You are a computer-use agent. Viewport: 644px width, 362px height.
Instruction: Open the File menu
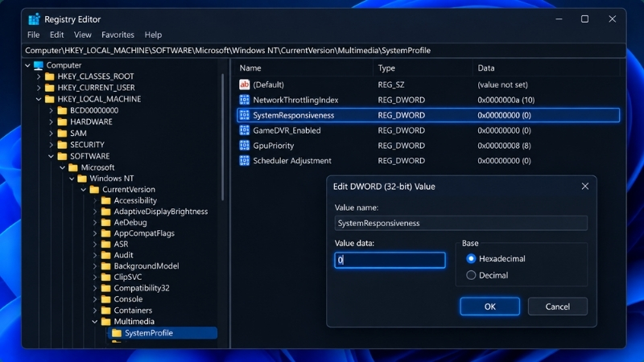click(33, 35)
